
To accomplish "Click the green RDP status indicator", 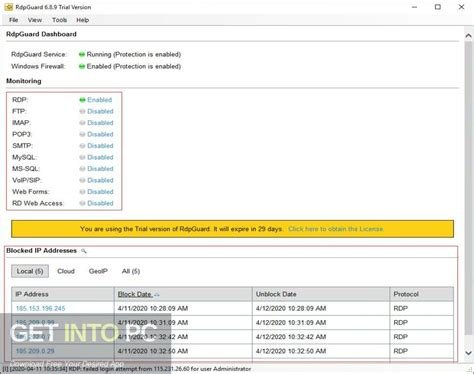I will [82, 100].
